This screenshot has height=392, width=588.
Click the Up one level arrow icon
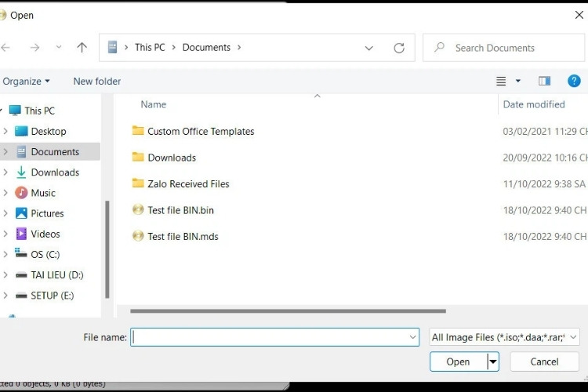[x=82, y=48]
